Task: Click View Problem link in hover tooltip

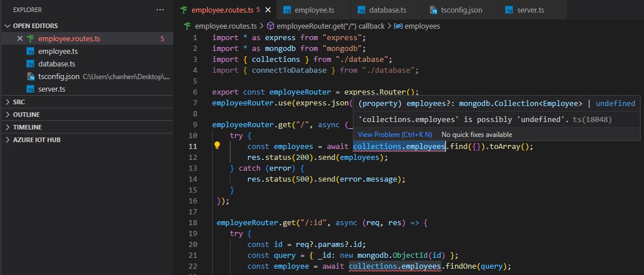Action: click(395, 135)
